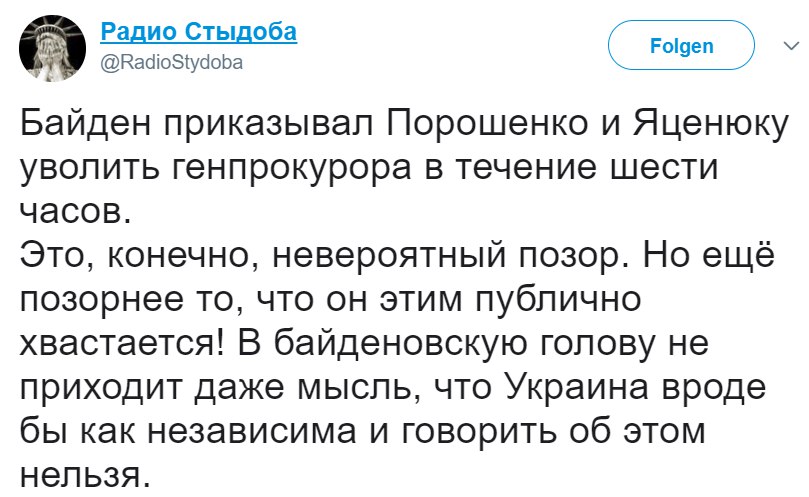The image size is (809, 497).
Task: Click the word Байден at tweet start
Action: point(87,124)
